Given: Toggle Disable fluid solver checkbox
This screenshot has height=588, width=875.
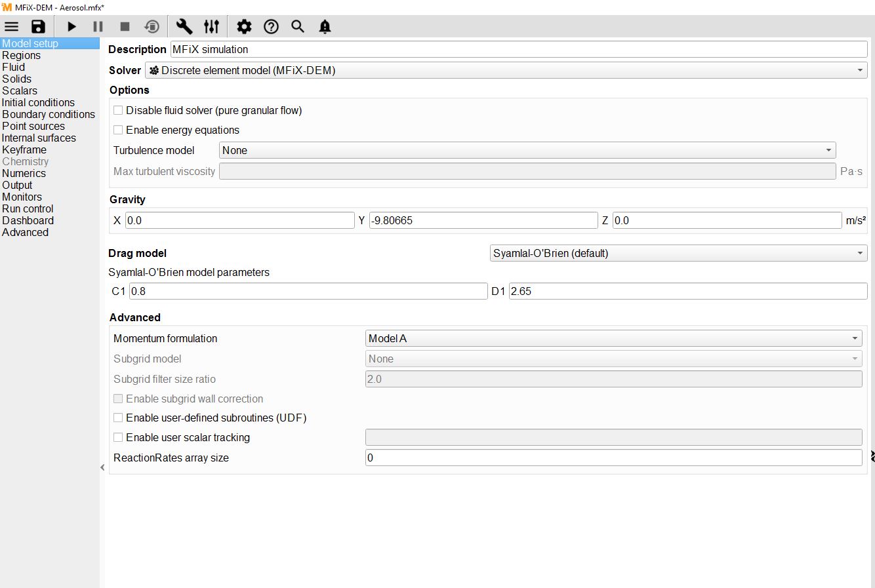Looking at the screenshot, I should tap(118, 110).
